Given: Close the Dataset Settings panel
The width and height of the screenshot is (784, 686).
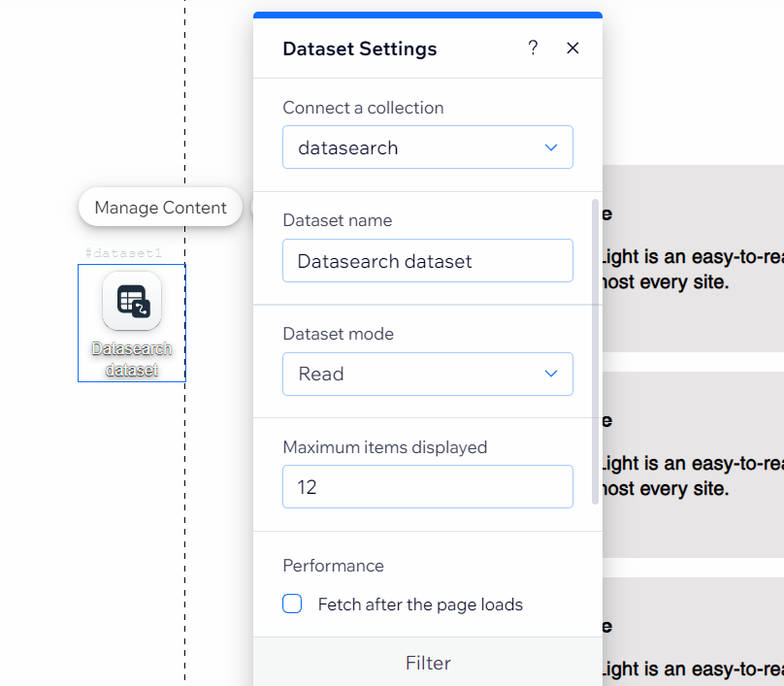Looking at the screenshot, I should tap(572, 49).
